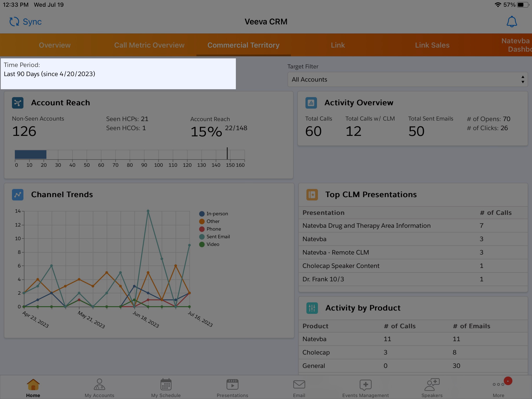Tap the More menu with red badge
The height and width of the screenshot is (399, 532).
(x=499, y=387)
